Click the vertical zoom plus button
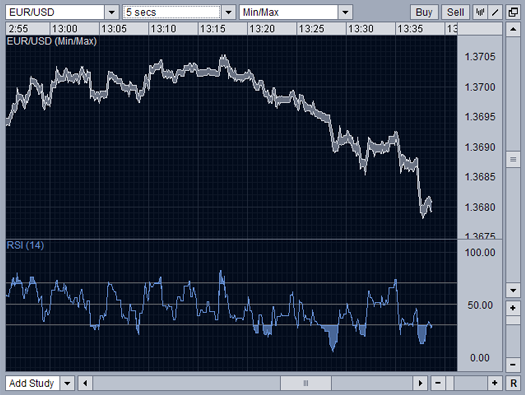 coord(513,308)
